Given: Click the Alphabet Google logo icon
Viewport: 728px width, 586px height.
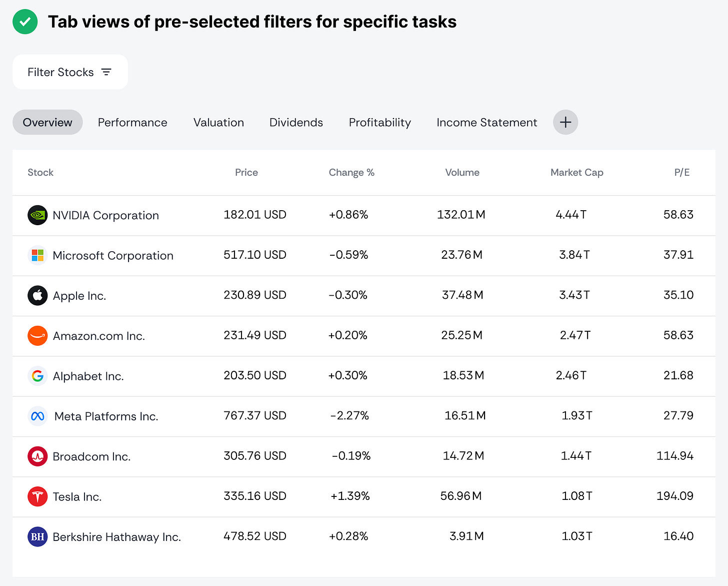Looking at the screenshot, I should coord(37,376).
